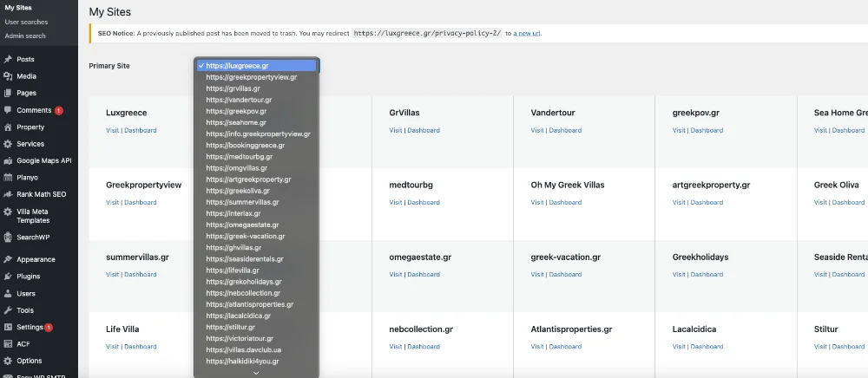Click the Tools wrench icon
Screen dimensions: 868x378
point(8,310)
